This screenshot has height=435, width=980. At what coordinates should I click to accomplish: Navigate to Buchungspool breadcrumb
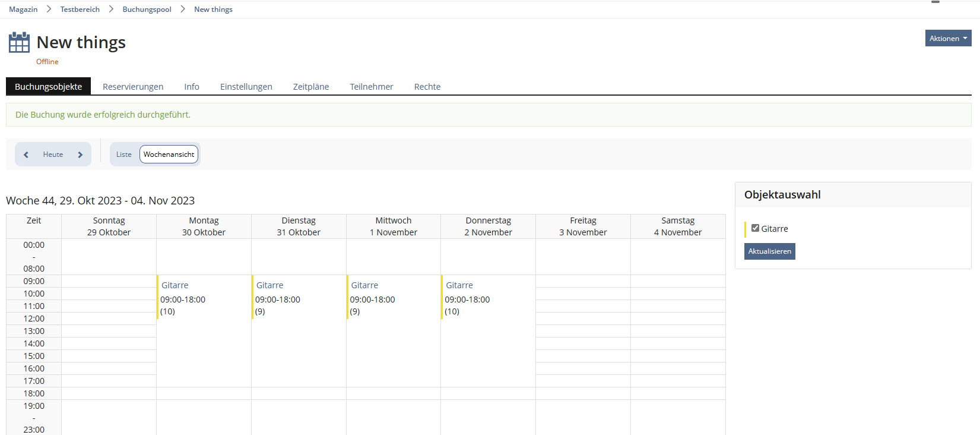(147, 10)
